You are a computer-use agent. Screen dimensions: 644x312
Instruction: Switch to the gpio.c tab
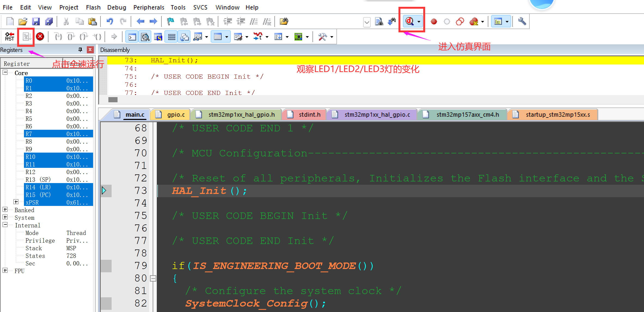pyautogui.click(x=176, y=115)
